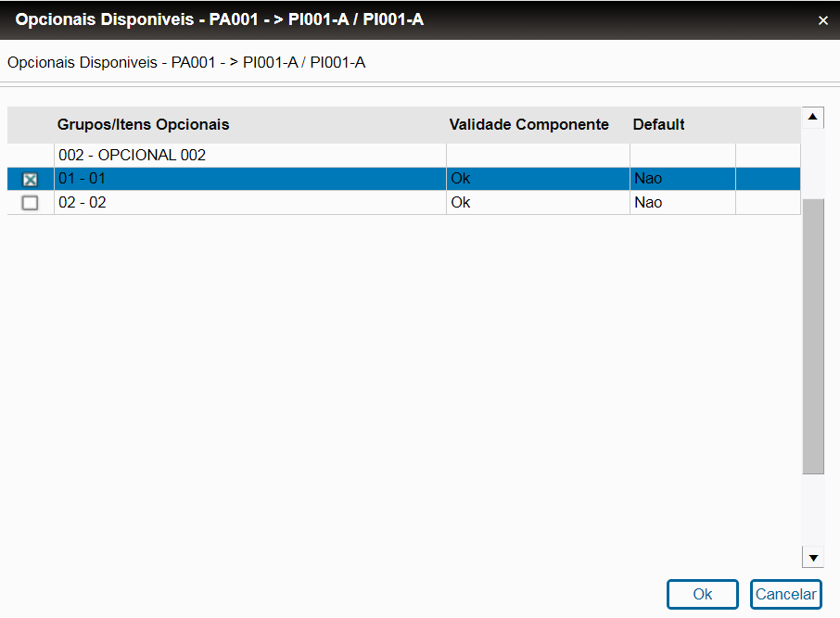Select the 01 - 01 row label
Screen dimensions: 840x618
[x=83, y=178]
